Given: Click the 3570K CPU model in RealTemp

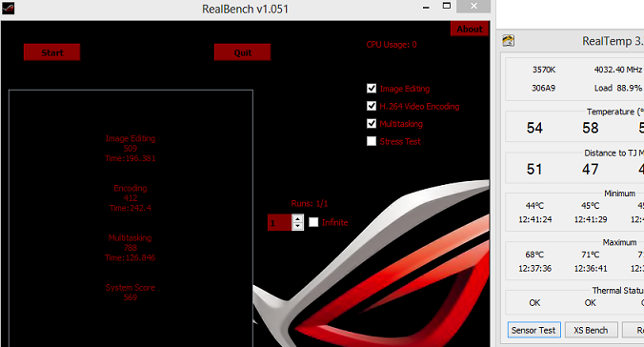Looking at the screenshot, I should 544,70.
